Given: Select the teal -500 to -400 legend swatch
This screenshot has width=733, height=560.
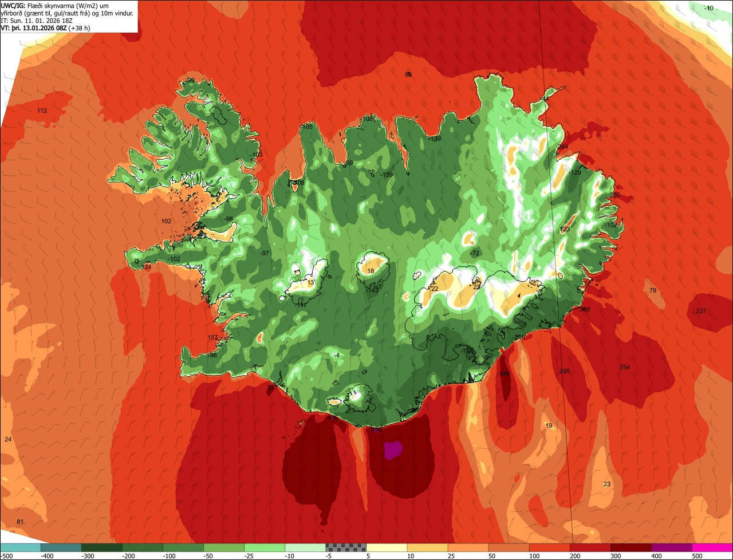Looking at the screenshot, I should (61, 547).
